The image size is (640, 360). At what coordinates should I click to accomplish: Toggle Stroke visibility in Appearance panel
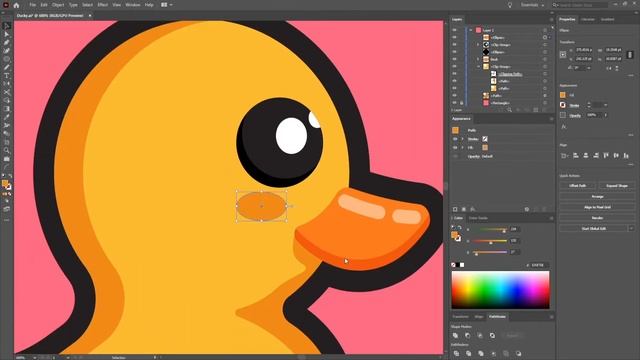coord(455,139)
